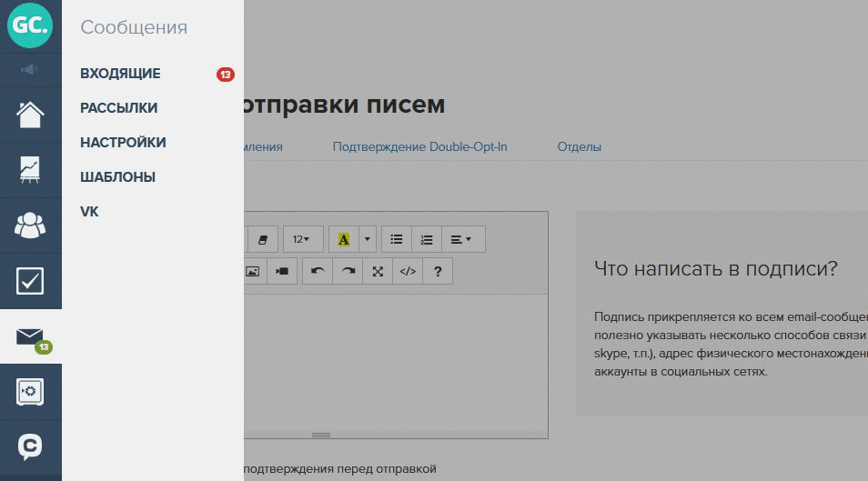Open the font size 12 dropdown
Viewport: 868px width, 481px height.
point(302,239)
